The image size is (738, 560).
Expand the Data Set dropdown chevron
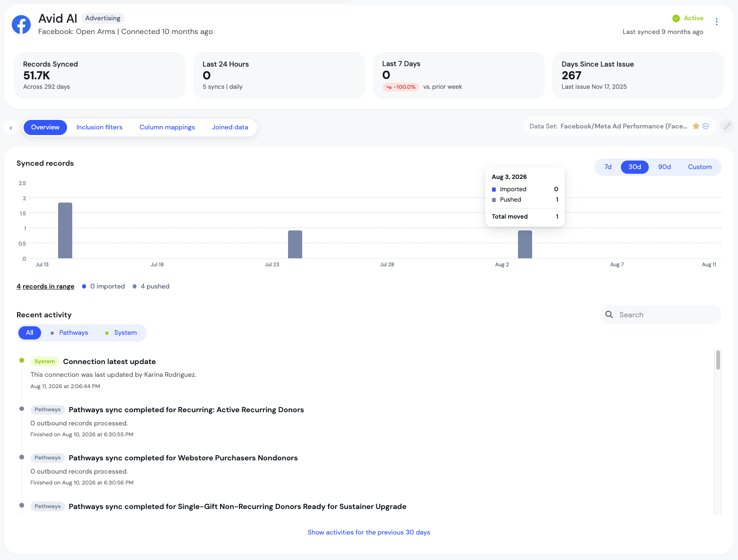point(705,126)
